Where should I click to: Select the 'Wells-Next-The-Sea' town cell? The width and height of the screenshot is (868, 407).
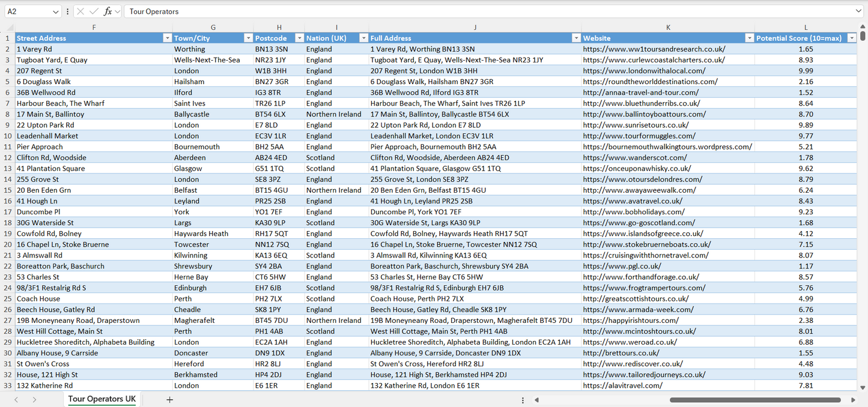[213, 60]
